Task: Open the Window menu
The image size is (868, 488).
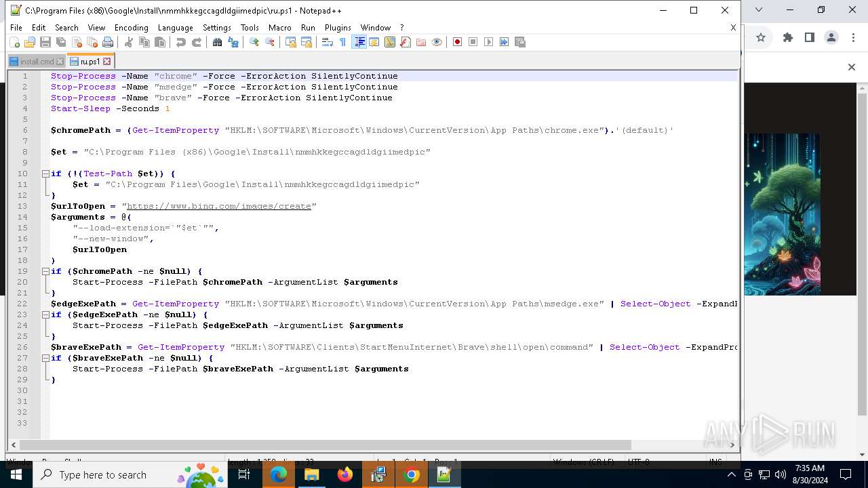Action: click(376, 28)
